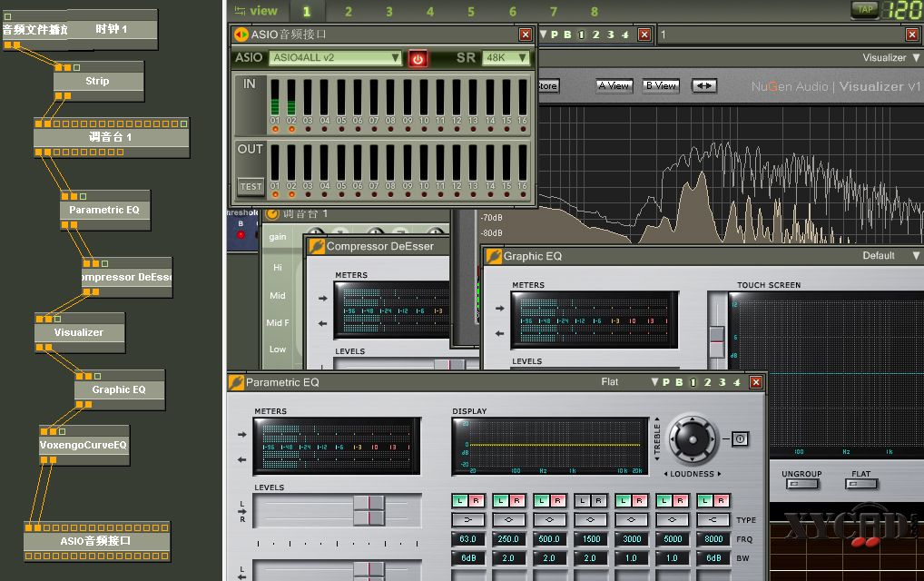Select the Graphic EQ node in routing graph
Viewport: 924px width, 581px height.
pos(119,389)
